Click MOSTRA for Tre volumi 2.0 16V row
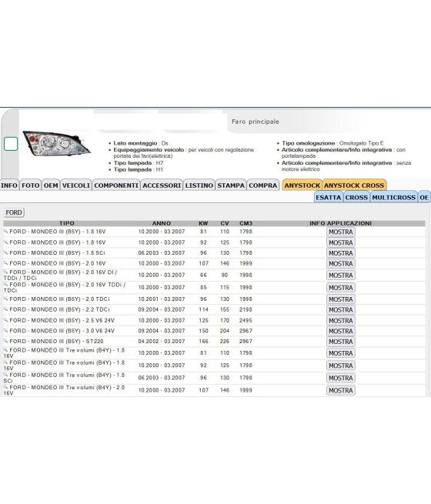Viewport: 431px width, 504px height. click(341, 391)
